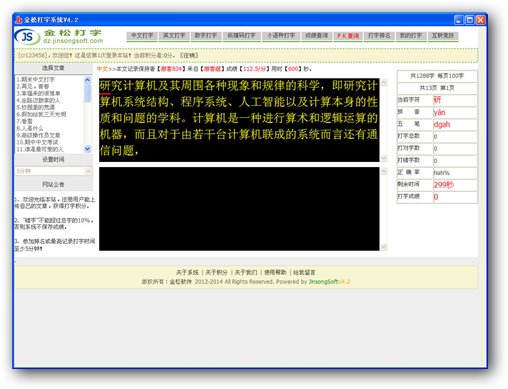508x389 pixels.
Task: Click the 共1288字 word count info
Action: pyautogui.click(x=422, y=76)
